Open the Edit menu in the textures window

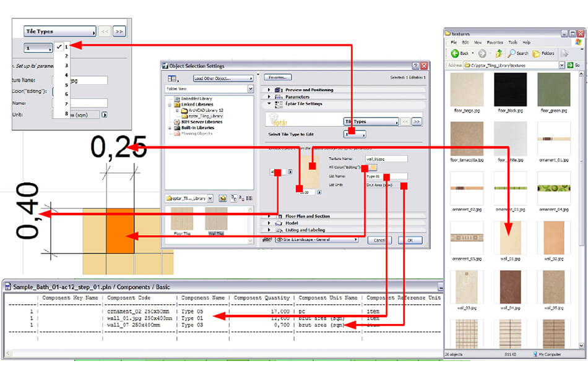pos(465,43)
